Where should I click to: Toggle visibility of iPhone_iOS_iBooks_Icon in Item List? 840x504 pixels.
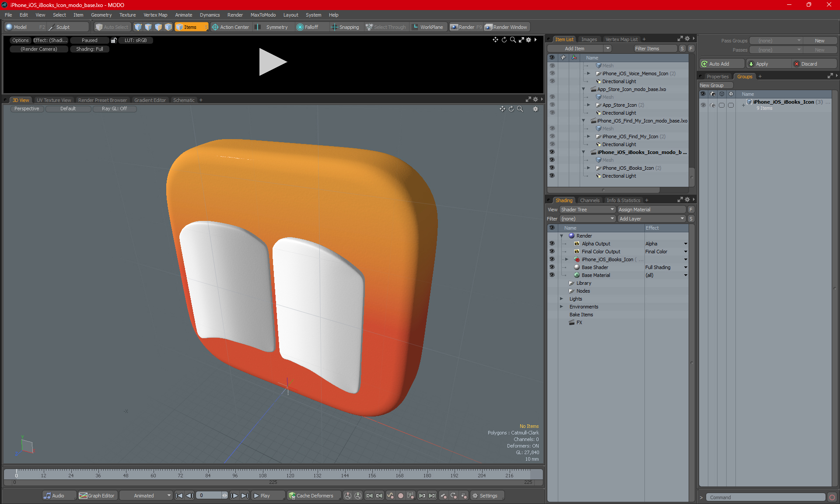pyautogui.click(x=552, y=168)
